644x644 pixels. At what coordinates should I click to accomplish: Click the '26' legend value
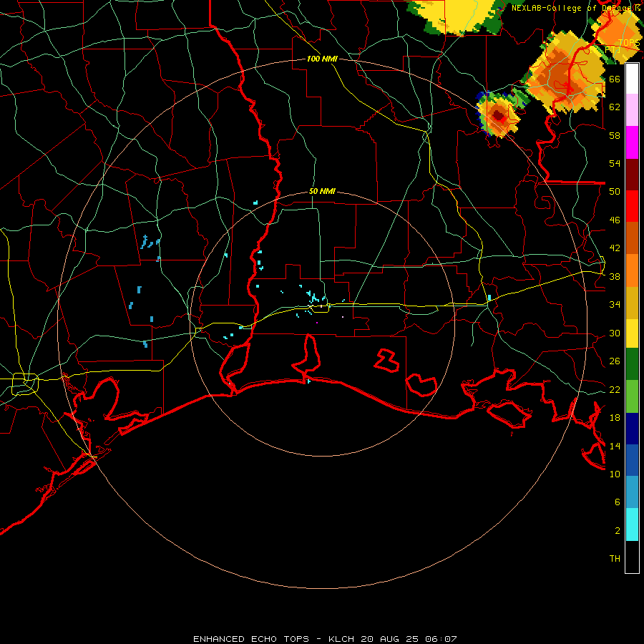coord(615,361)
